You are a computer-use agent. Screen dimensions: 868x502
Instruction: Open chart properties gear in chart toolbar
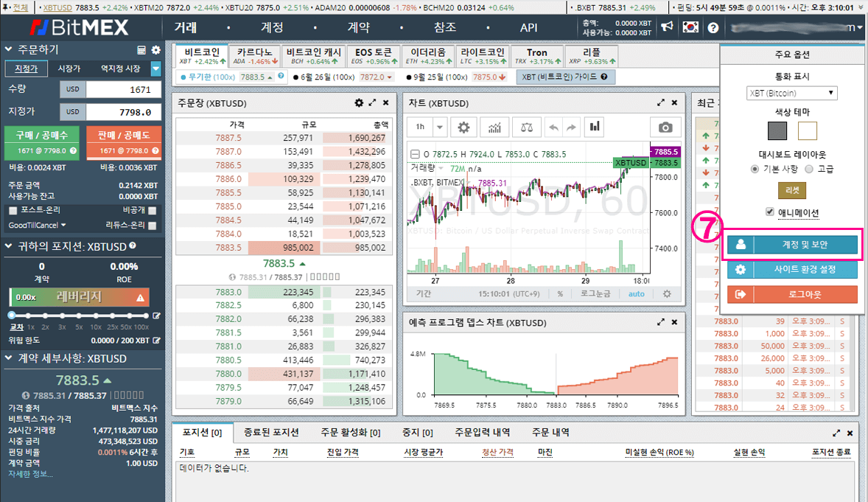[463, 128]
